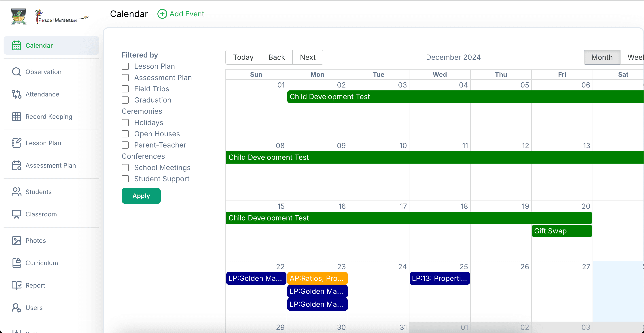Open the orange AP:Ratios event on Dec 23

click(x=317, y=278)
